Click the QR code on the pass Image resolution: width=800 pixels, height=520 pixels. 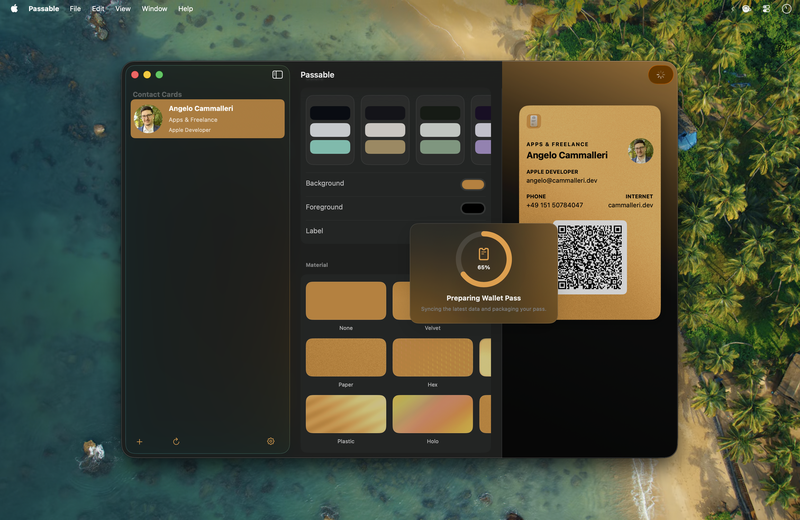pyautogui.click(x=590, y=258)
